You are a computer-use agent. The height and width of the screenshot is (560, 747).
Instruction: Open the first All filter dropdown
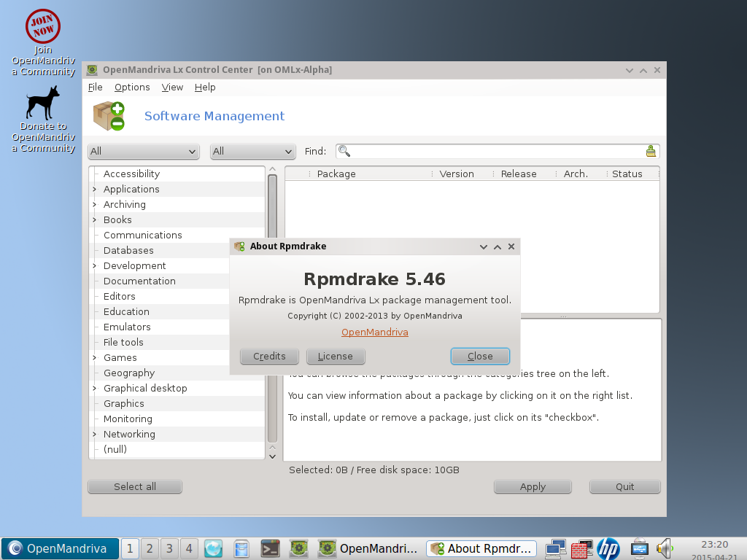144,152
